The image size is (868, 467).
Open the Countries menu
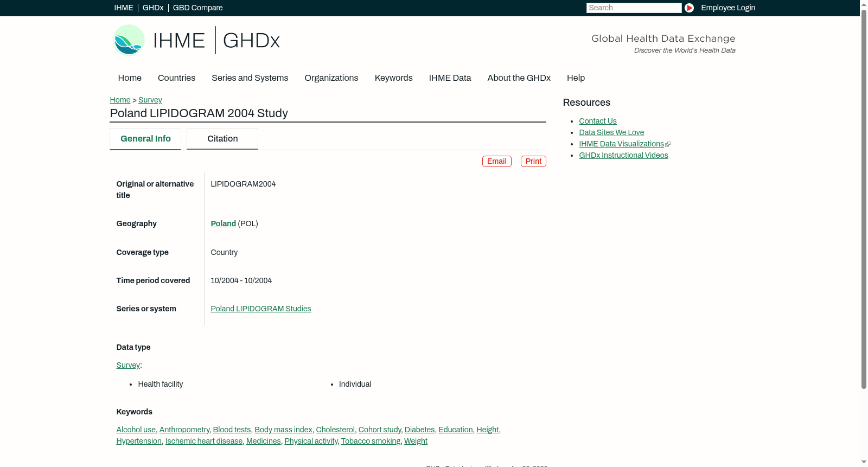pyautogui.click(x=176, y=78)
